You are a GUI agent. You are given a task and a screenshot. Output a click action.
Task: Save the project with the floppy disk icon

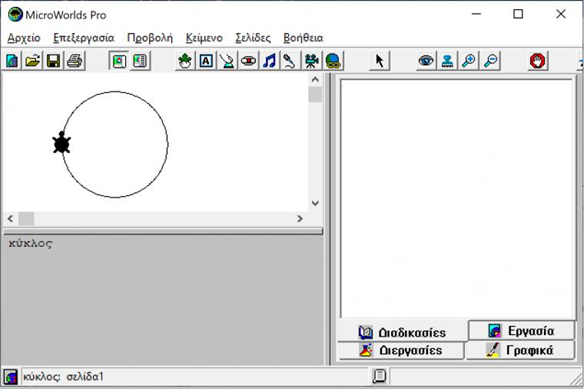tap(53, 61)
